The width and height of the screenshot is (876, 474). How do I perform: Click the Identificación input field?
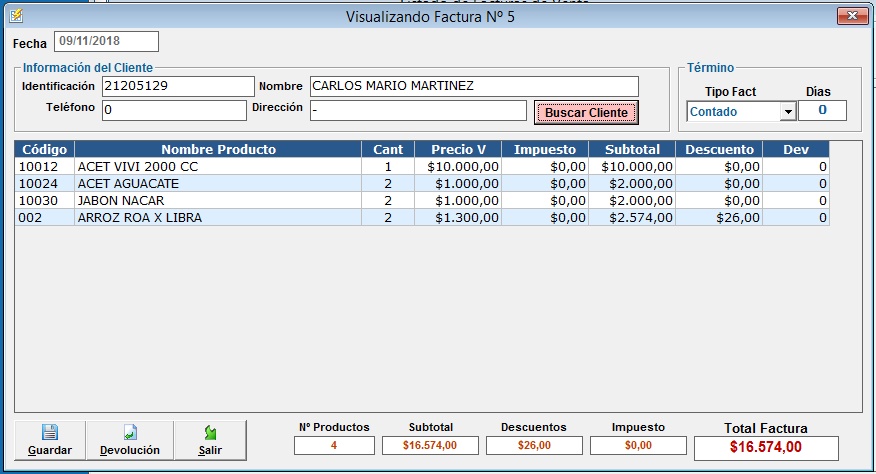tap(178, 86)
